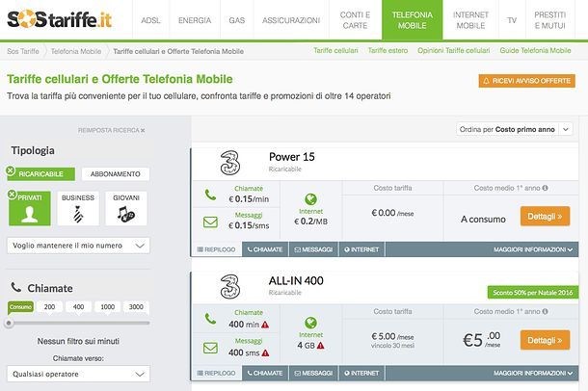Switch to Riepilogo tab in Power 15 card
The image size is (588, 391).
point(216,249)
